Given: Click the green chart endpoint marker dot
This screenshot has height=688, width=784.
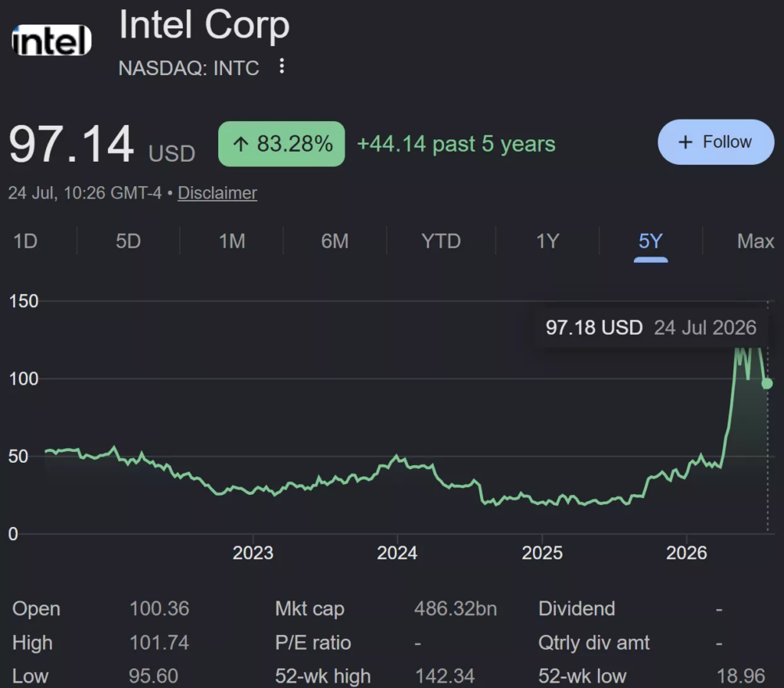Looking at the screenshot, I should click(x=767, y=383).
